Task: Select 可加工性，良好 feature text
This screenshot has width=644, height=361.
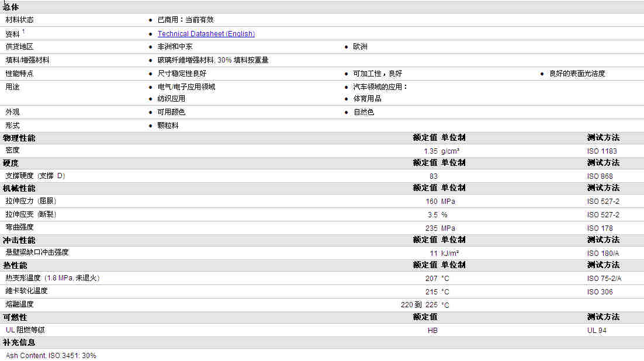Action: point(378,74)
